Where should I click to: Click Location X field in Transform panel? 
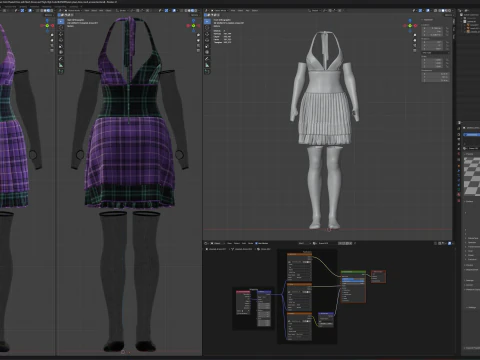tap(432, 28)
